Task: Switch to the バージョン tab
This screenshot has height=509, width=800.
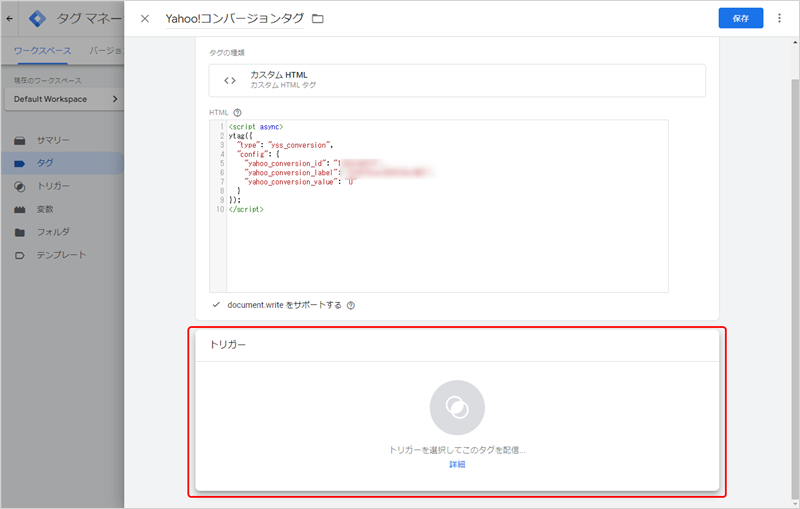Action: tap(106, 50)
